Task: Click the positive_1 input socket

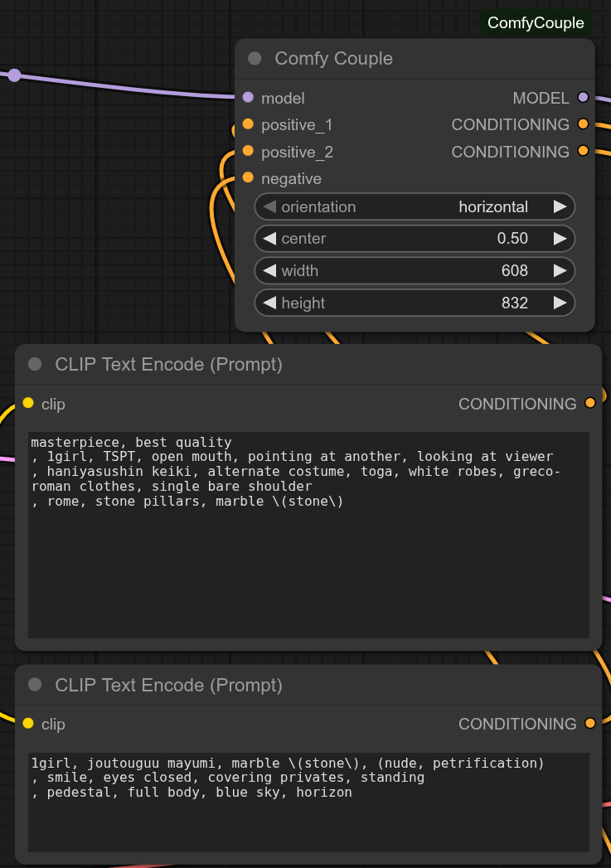Action: click(248, 124)
